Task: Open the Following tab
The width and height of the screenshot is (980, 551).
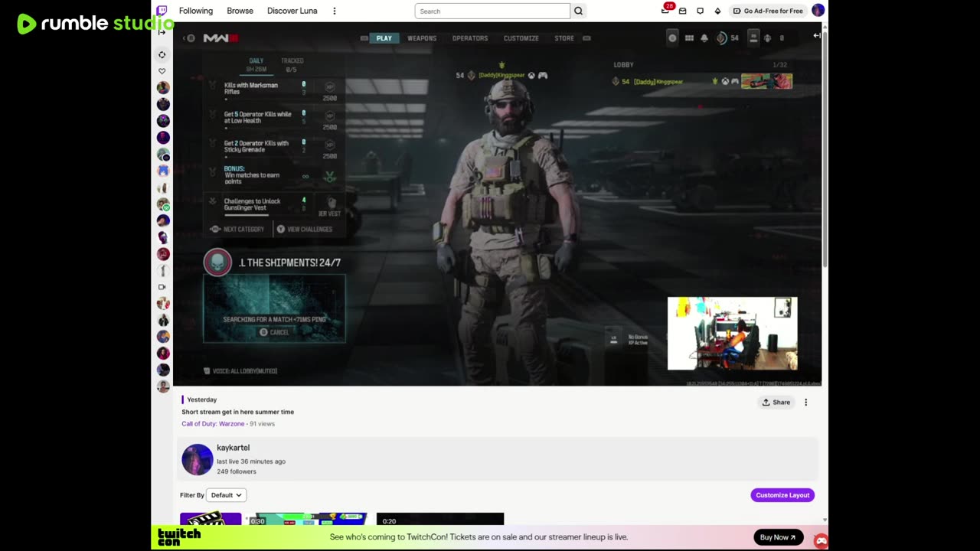Action: click(196, 11)
